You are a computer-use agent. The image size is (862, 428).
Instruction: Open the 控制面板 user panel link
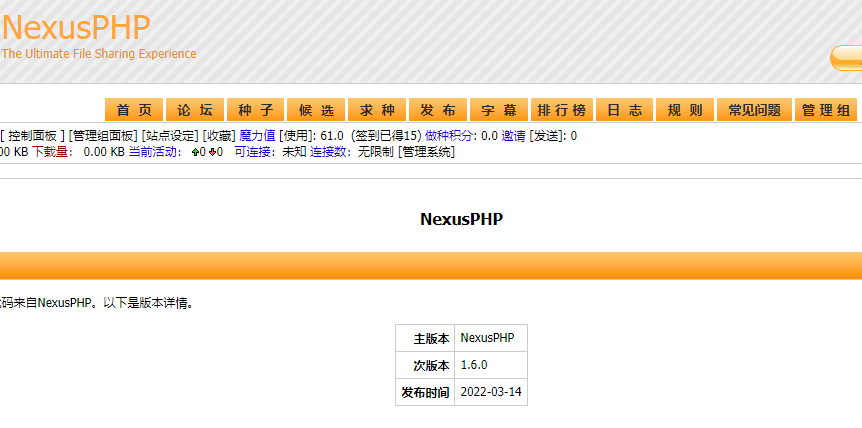click(32, 136)
